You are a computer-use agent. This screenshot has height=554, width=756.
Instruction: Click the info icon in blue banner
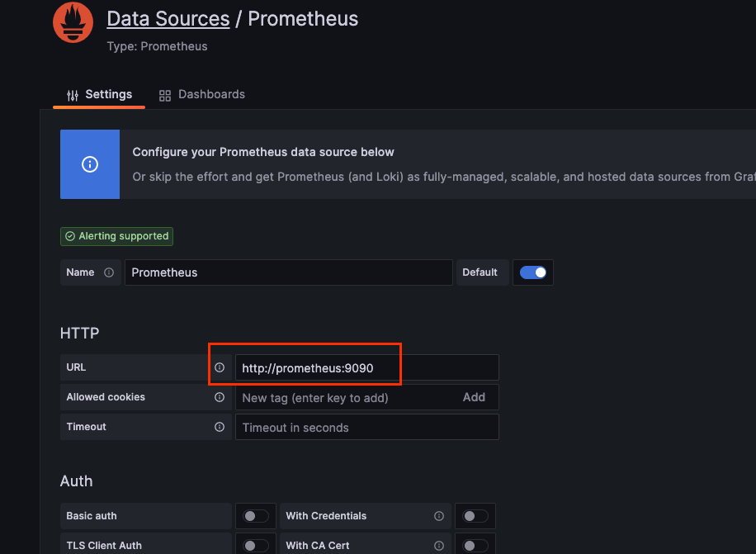(x=90, y=164)
